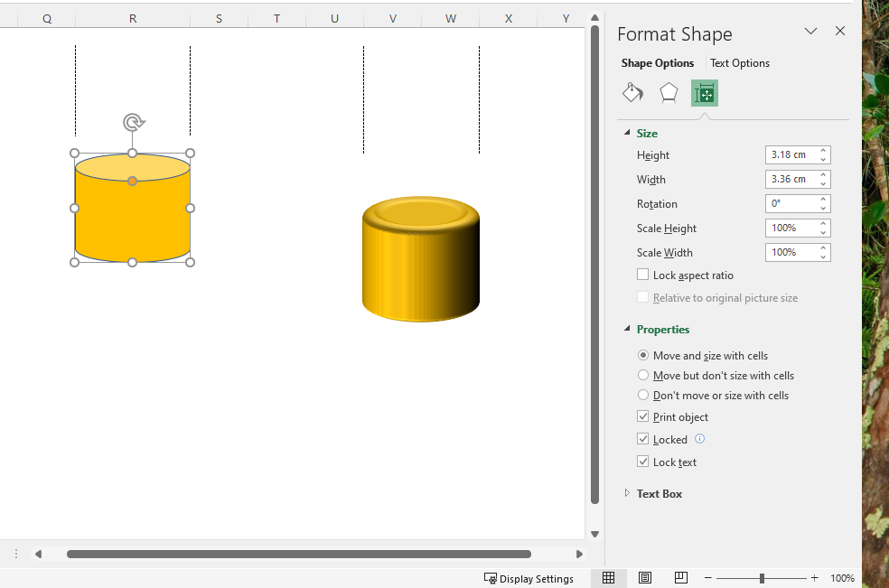Uncheck the Print object checkbox
Screen dimensions: 889x588
pyautogui.click(x=643, y=416)
